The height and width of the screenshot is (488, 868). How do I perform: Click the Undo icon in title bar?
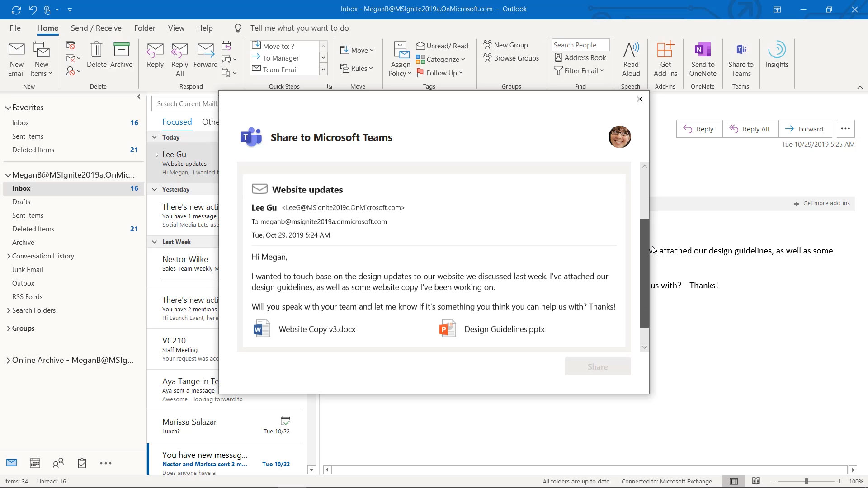click(33, 9)
